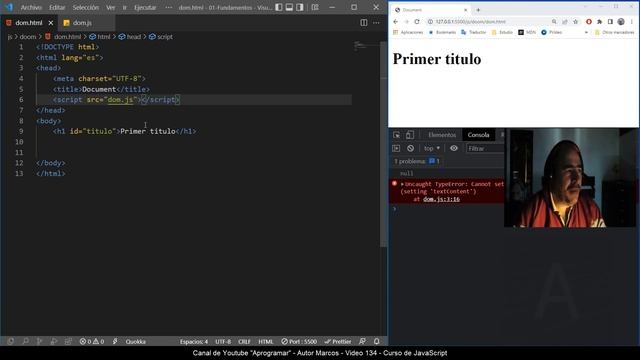Open zoom magnifier icon in address bar
Viewport: 640px width, 360px height.
click(x=554, y=22)
